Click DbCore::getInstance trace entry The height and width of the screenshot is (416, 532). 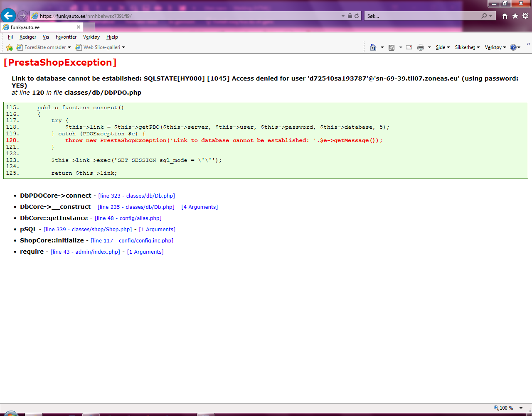(x=54, y=218)
